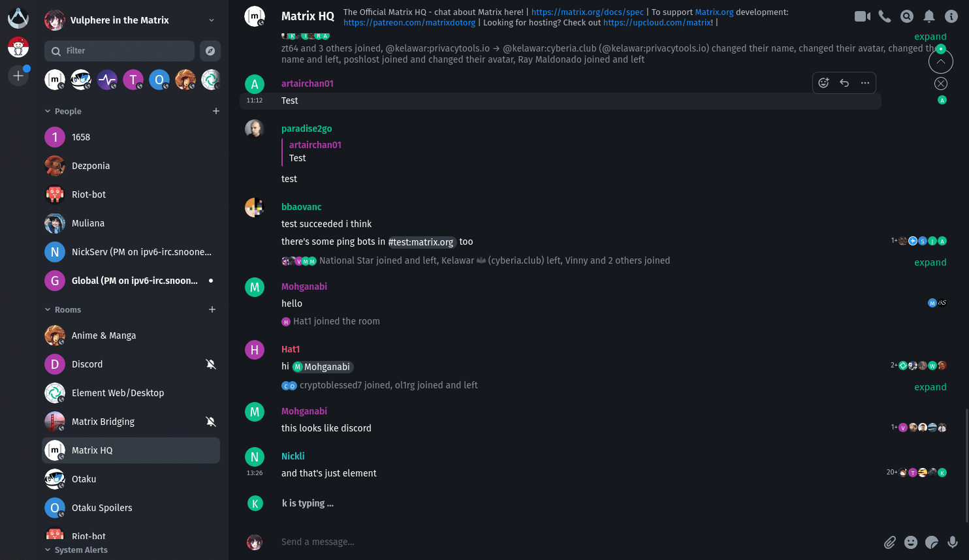Image resolution: width=969 pixels, height=560 pixels.
Task: Open room notifications with the bell icon
Action: pyautogui.click(x=929, y=16)
